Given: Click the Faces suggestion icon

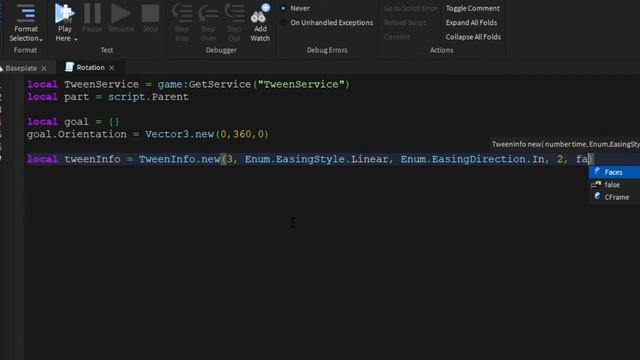Looking at the screenshot, I should [x=597, y=171].
